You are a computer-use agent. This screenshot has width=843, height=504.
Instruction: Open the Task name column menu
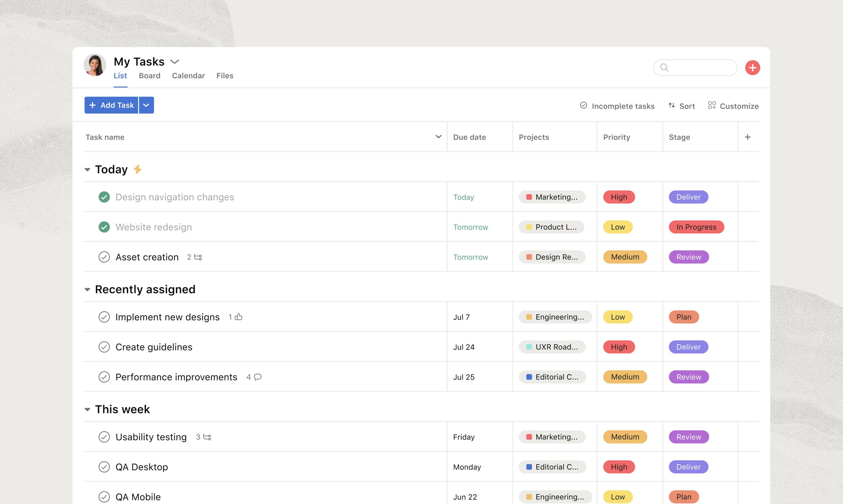point(438,137)
